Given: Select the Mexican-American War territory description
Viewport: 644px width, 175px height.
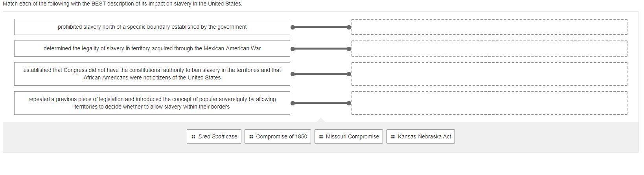Looking at the screenshot, I should coord(152,49).
